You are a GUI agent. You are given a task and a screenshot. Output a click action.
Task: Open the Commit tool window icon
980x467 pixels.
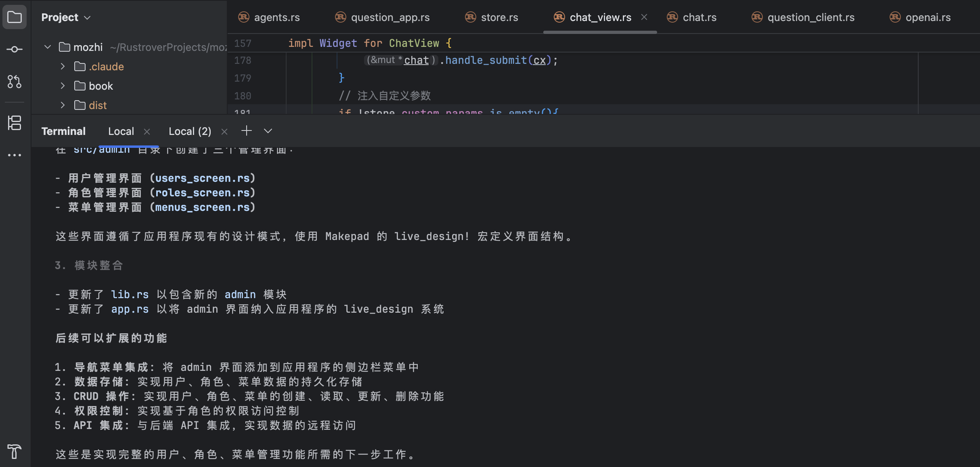click(x=15, y=49)
